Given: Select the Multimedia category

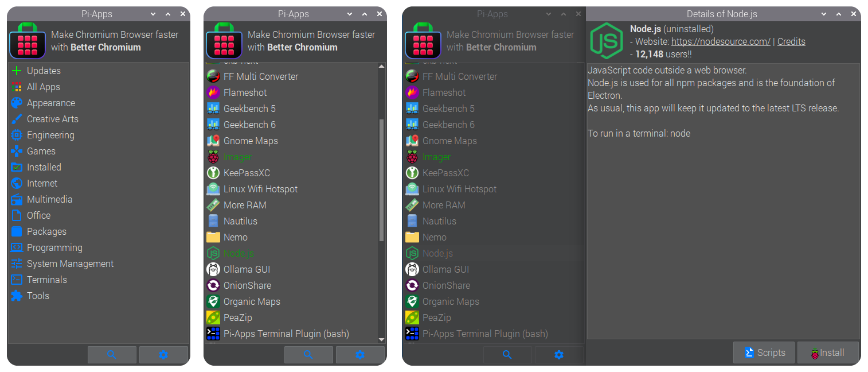Looking at the screenshot, I should [x=99, y=199].
